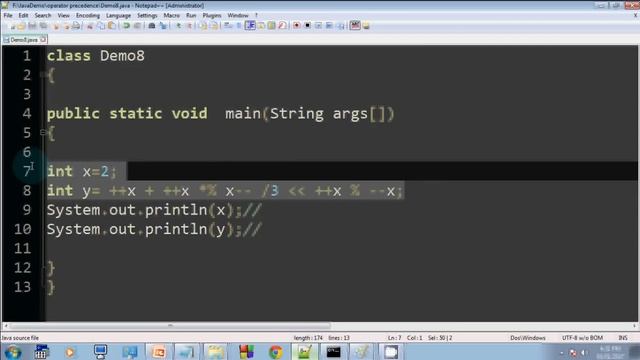Stop macro recording with black square
The image size is (640, 360).
pyautogui.click(x=307, y=26)
